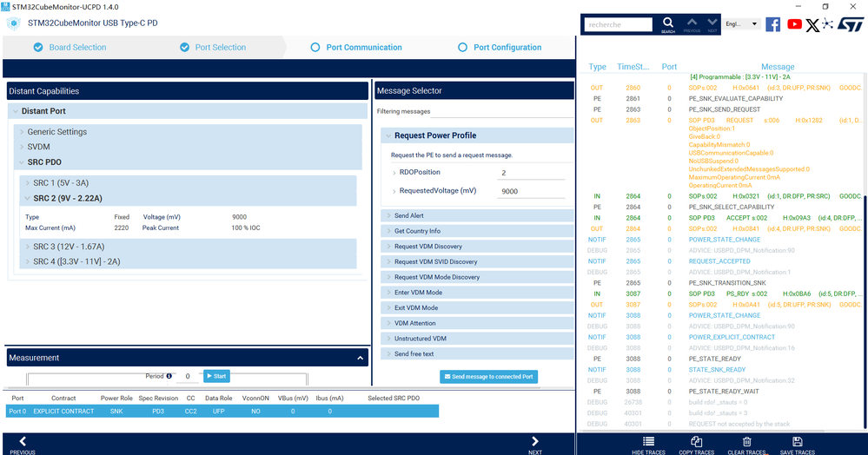Expand the RequestedVoltage parameter arrow
Image resolution: width=868 pixels, height=455 pixels.
point(394,191)
